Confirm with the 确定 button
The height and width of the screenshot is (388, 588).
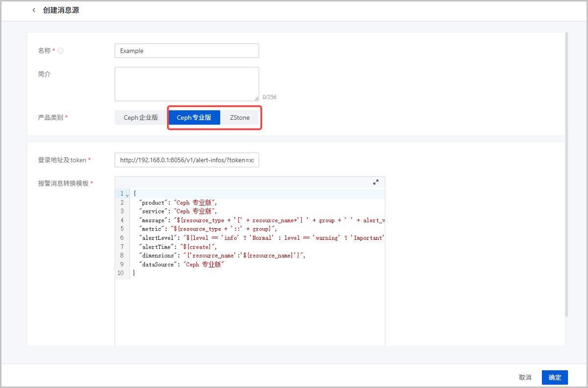(555, 377)
